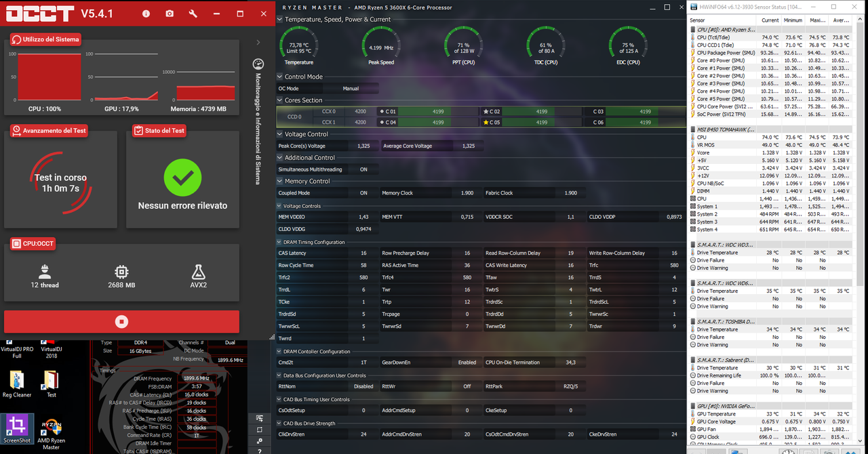Open OCCT settings wrench icon

click(x=193, y=14)
